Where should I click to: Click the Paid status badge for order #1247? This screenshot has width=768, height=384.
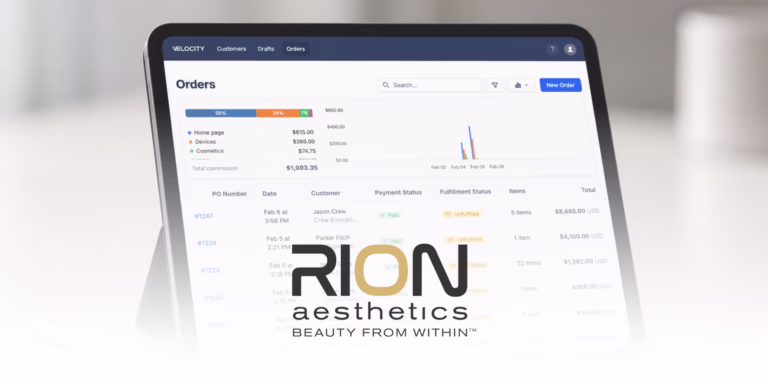389,215
